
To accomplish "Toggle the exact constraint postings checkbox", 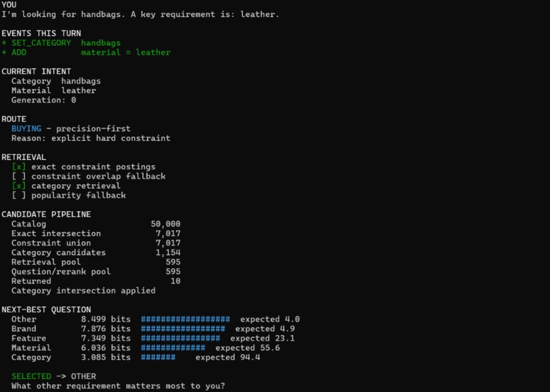I will pos(18,167).
